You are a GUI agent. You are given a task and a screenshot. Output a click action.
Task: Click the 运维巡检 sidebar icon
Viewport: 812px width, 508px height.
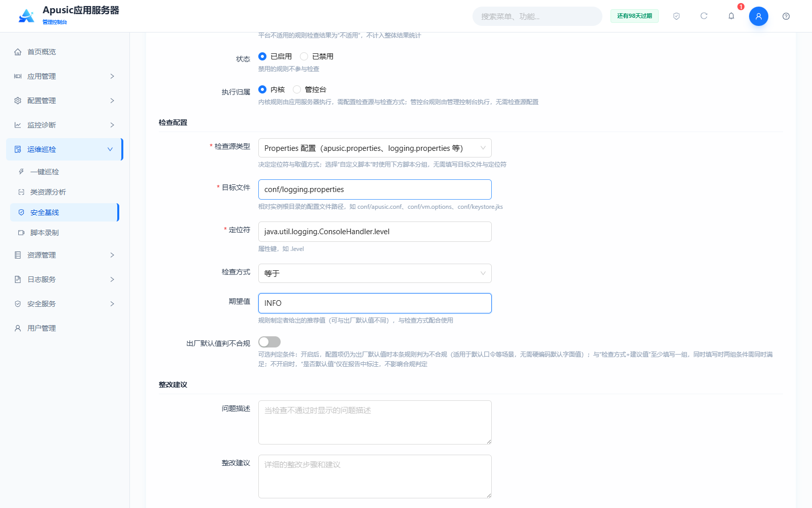18,149
